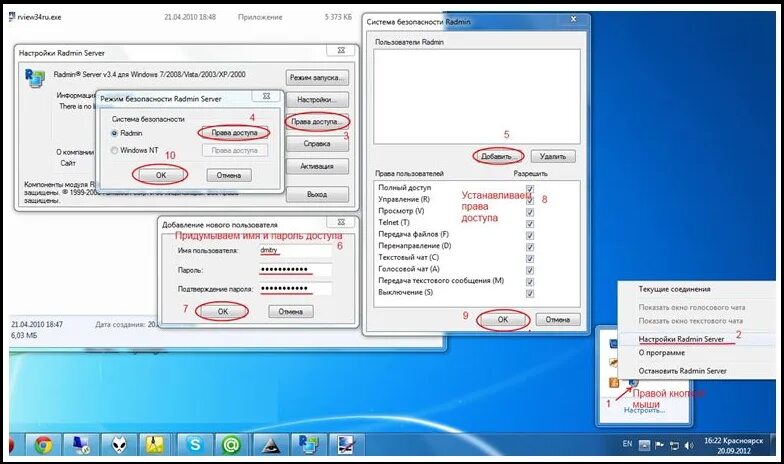
Task: Toggle the Telnet (T) checkbox
Action: pyautogui.click(x=530, y=224)
